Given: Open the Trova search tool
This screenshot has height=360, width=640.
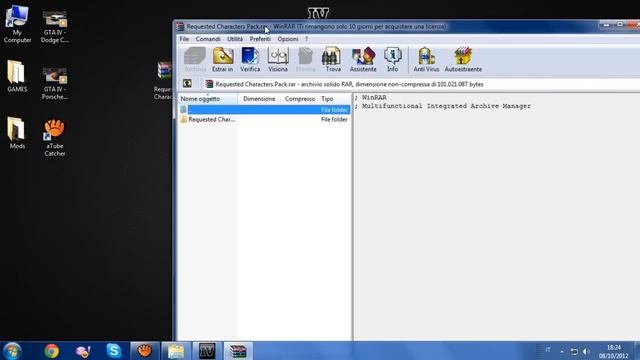Looking at the screenshot, I should [x=333, y=60].
